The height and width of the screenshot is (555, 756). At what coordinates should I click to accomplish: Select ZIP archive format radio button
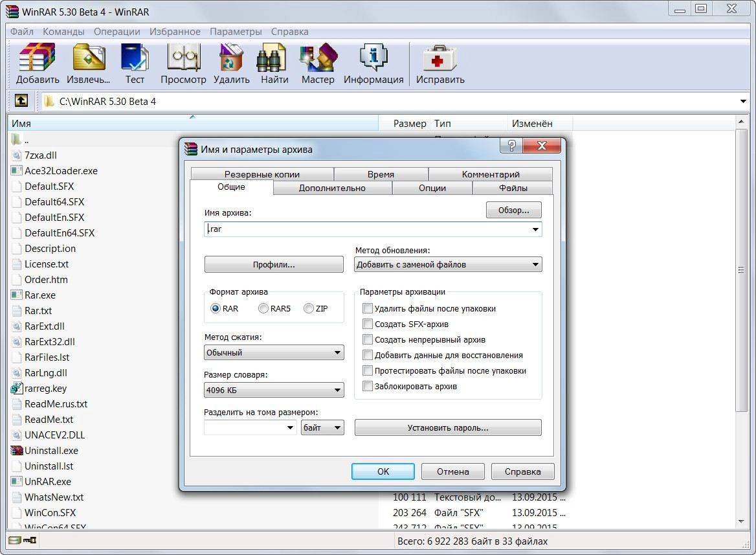click(309, 308)
